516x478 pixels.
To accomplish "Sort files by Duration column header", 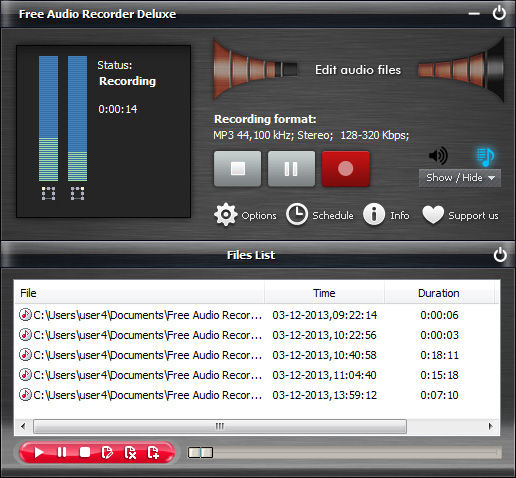I will tap(439, 293).
